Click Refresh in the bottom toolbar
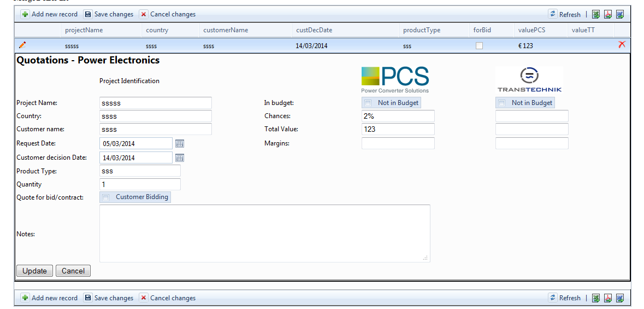 [565, 298]
